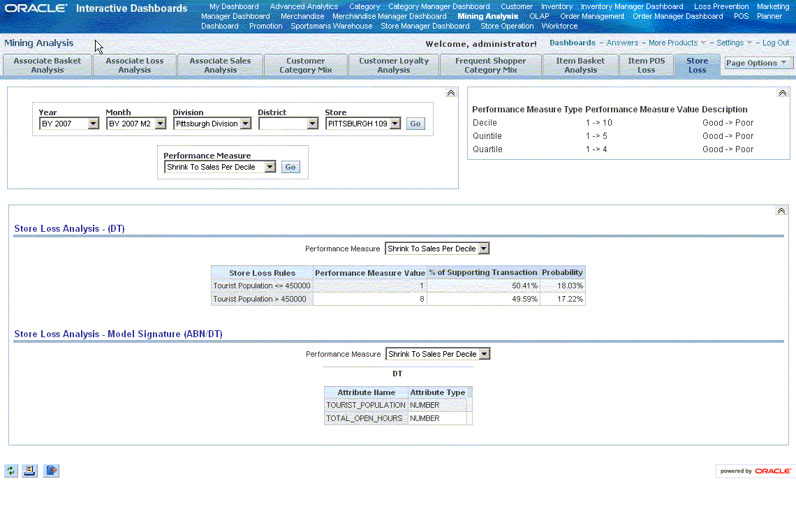
Task: Open the Frequent Shopper Category Mix tab
Action: coord(490,65)
